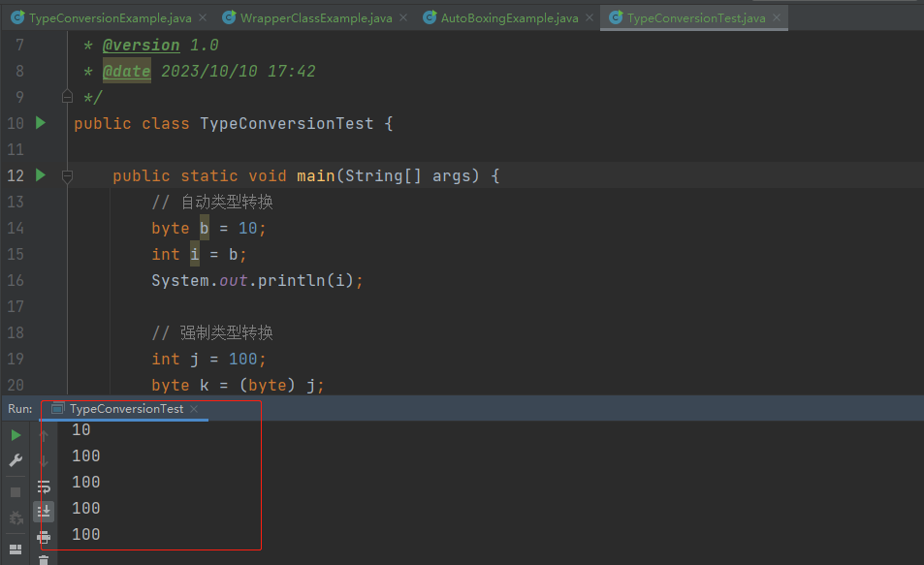Close the TypeConversionExample.java tab

tap(203, 17)
